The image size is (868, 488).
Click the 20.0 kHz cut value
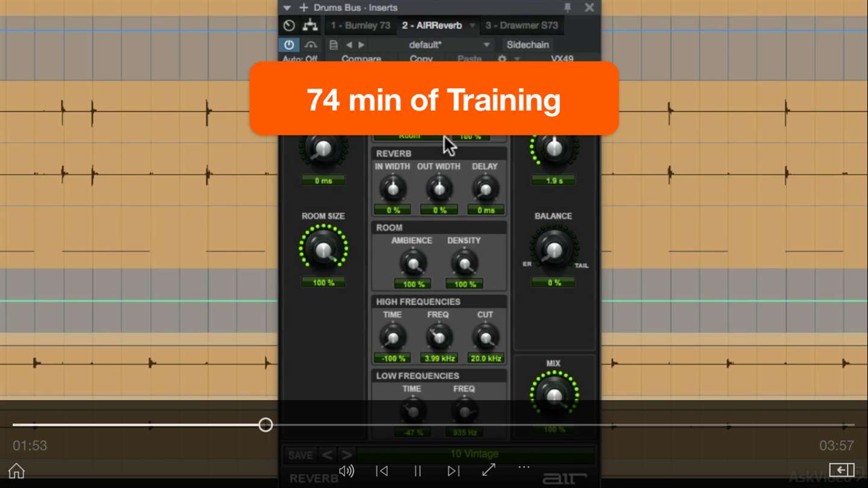(486, 358)
